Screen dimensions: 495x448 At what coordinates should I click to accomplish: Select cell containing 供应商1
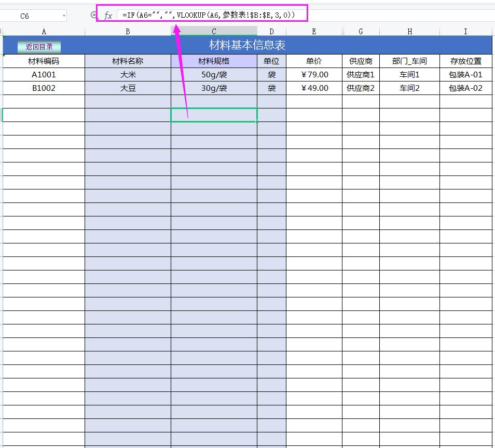[x=361, y=75]
